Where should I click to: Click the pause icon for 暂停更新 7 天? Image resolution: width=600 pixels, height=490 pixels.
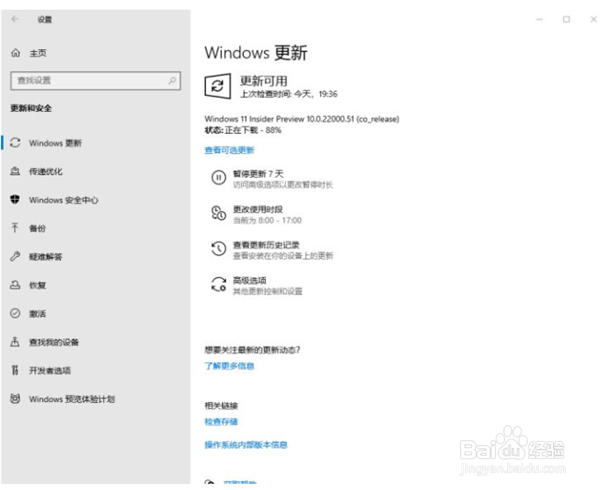point(218,178)
